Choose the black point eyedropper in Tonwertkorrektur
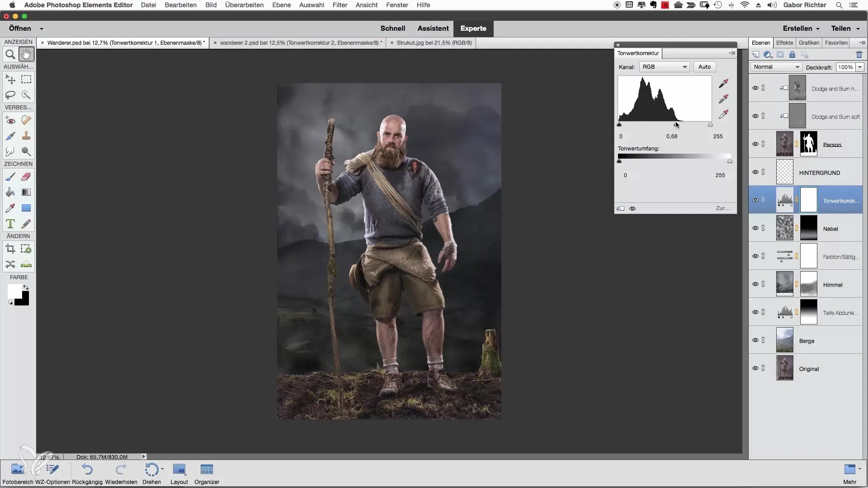Viewport: 868px width, 488px height. [723, 83]
